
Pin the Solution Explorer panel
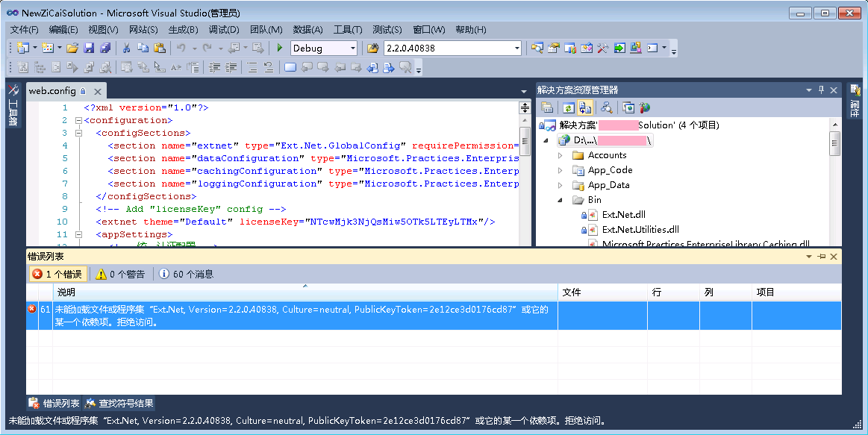(x=821, y=90)
